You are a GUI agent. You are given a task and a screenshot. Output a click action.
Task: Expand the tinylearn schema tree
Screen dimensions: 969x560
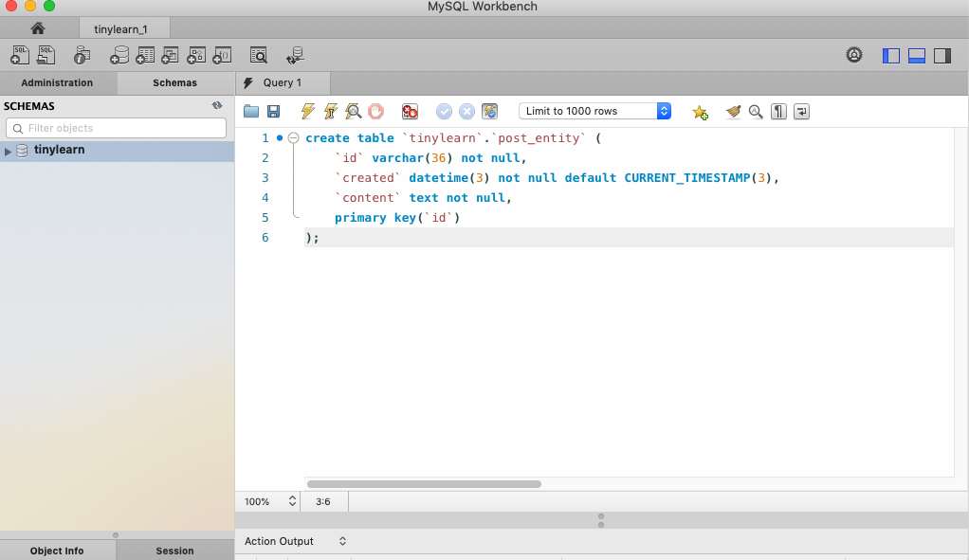(x=8, y=152)
